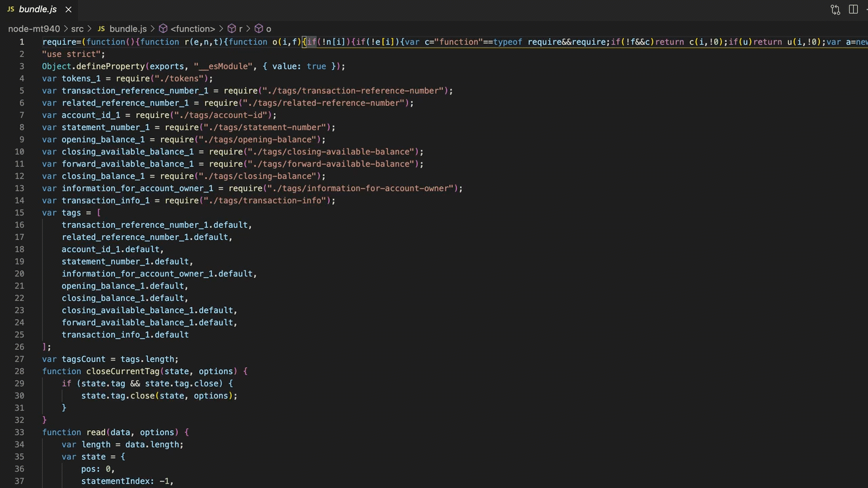Screen dimensions: 868x488
Task: Click "var length = data.length" on line 34
Action: point(122,445)
